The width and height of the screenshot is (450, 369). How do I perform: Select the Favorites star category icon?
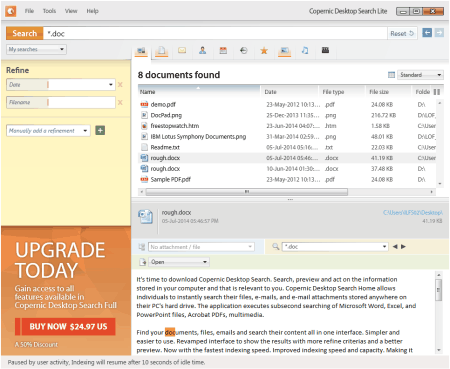tap(264, 51)
